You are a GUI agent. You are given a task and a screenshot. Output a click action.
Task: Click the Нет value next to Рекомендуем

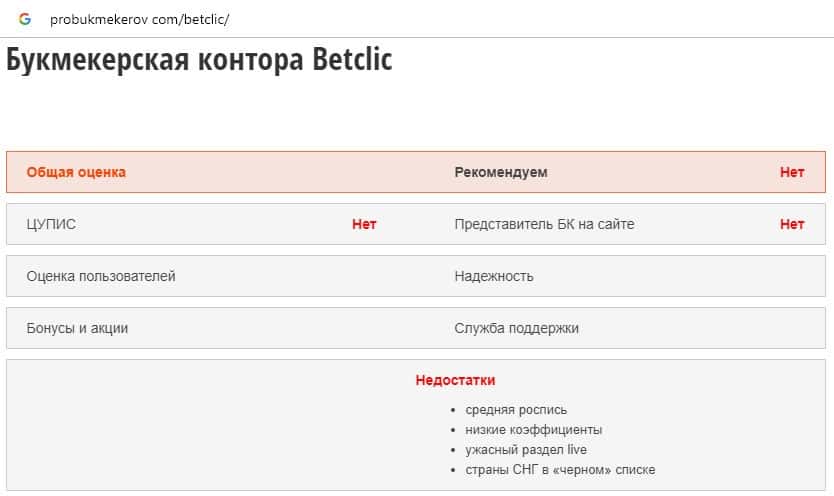click(792, 172)
